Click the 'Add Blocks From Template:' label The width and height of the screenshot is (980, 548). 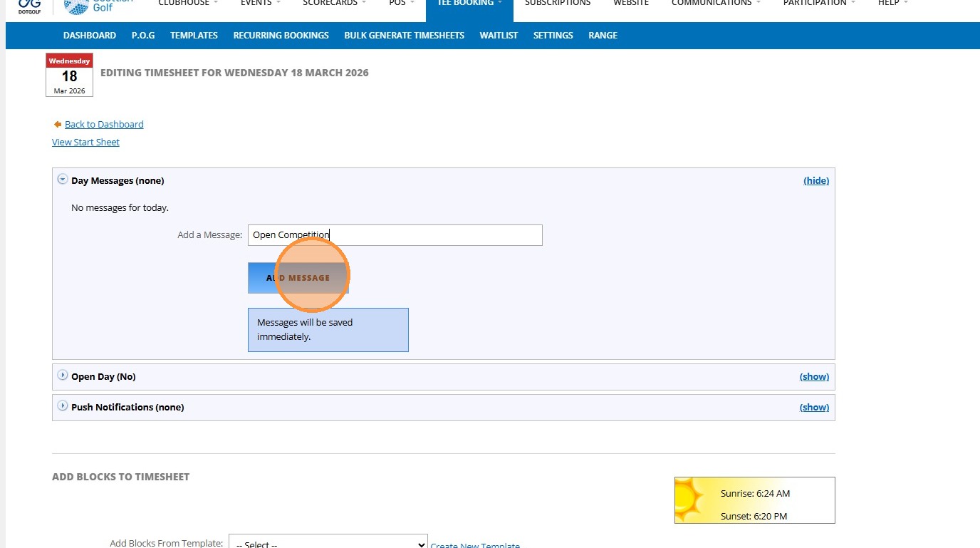[x=167, y=543]
